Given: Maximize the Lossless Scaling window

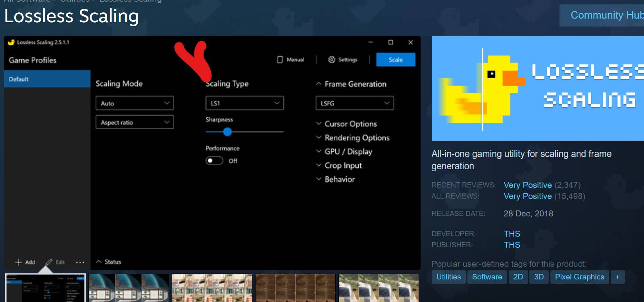Looking at the screenshot, I should click(x=390, y=42).
